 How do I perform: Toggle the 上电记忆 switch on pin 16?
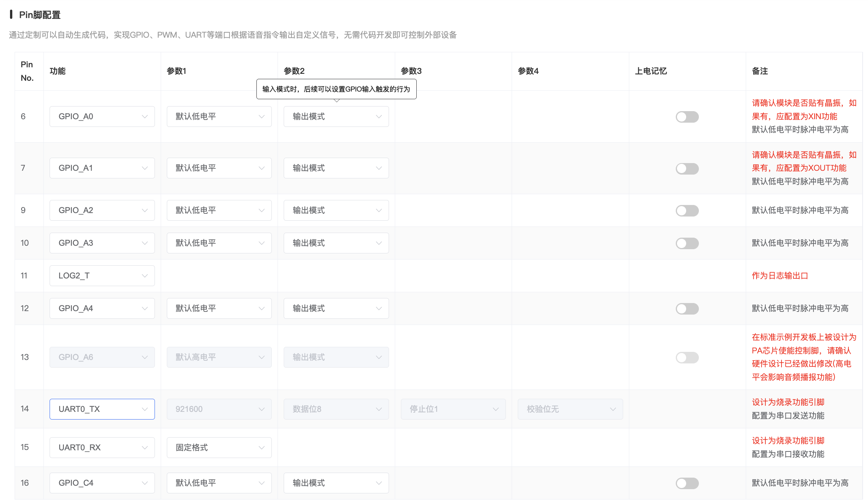[x=687, y=483]
